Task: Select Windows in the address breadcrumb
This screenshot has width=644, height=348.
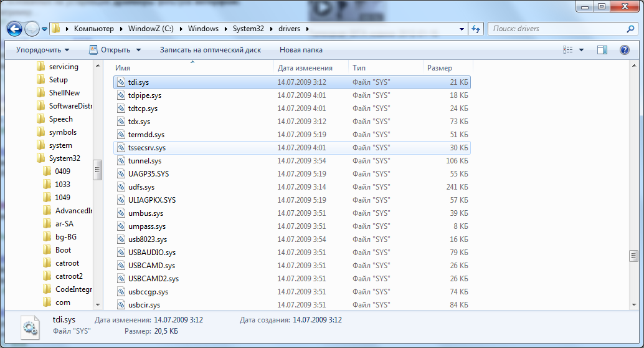Action: point(203,29)
